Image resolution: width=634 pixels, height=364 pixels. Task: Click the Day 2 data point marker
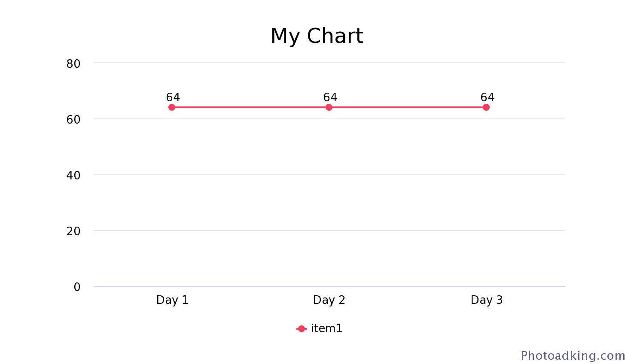[329, 107]
